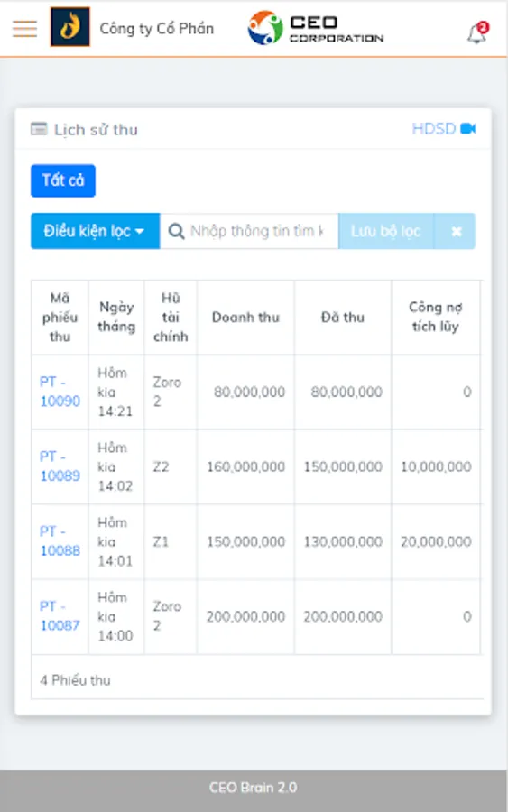Click the Lịch sử thu card icon

coord(39,128)
